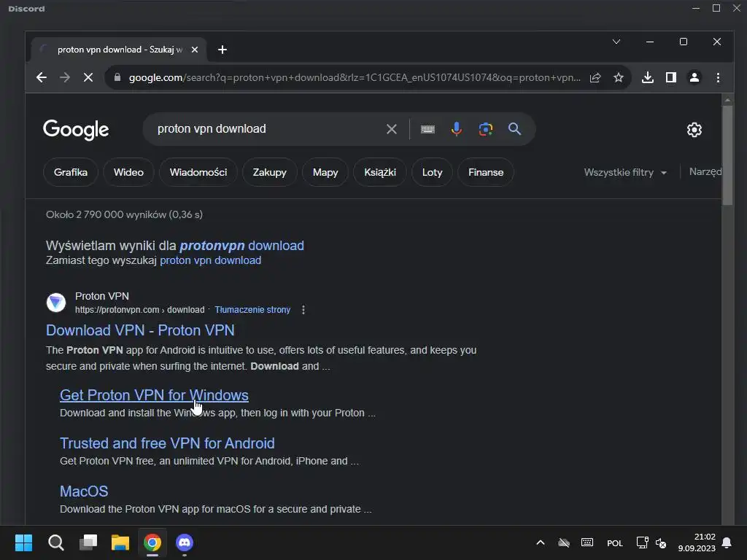
Task: Open File Explorer from the taskbar
Action: coord(120,542)
